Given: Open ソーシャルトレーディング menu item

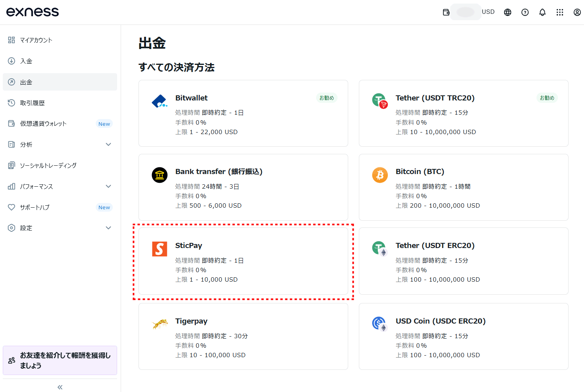Looking at the screenshot, I should 60,165.
